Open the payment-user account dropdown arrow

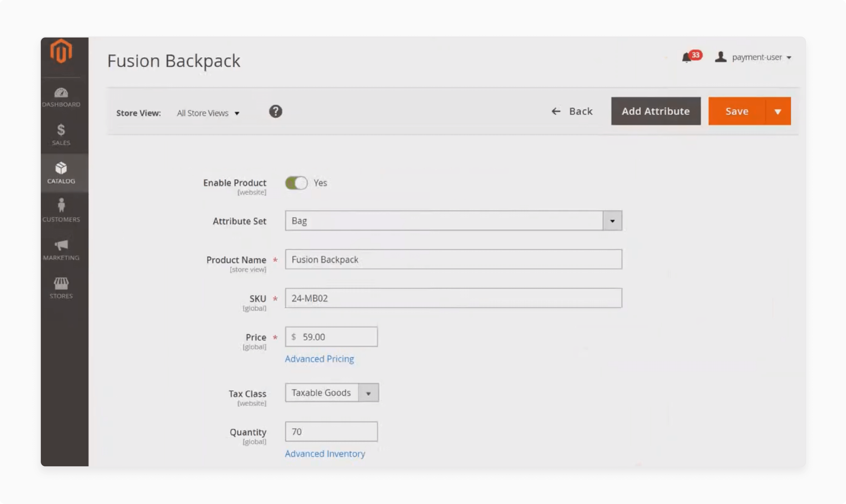pyautogui.click(x=789, y=58)
